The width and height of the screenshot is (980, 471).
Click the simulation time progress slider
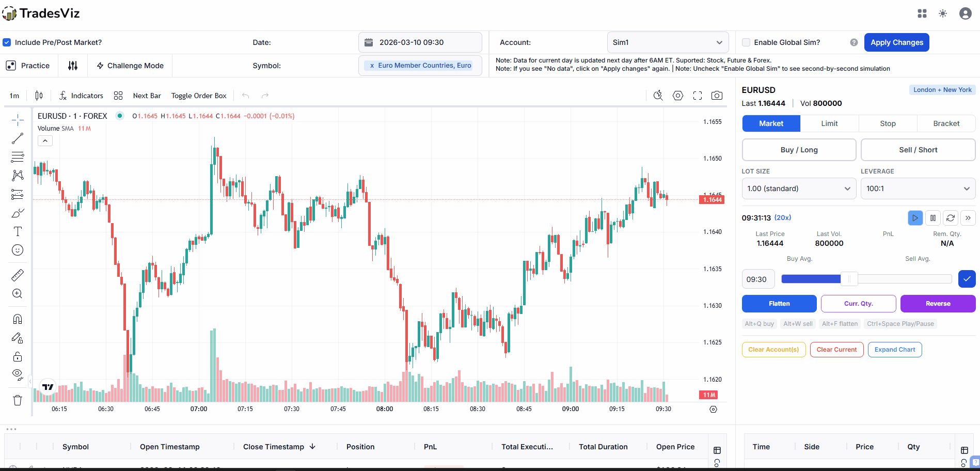[x=866, y=279]
